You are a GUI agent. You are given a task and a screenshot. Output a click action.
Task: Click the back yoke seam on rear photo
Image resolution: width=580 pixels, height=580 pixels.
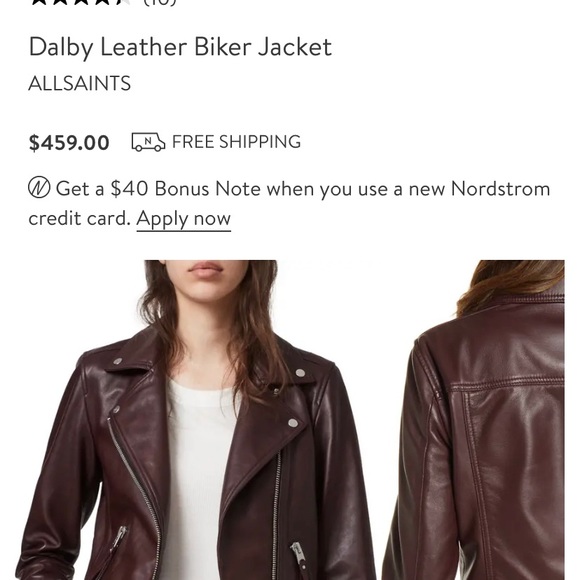coord(507,385)
